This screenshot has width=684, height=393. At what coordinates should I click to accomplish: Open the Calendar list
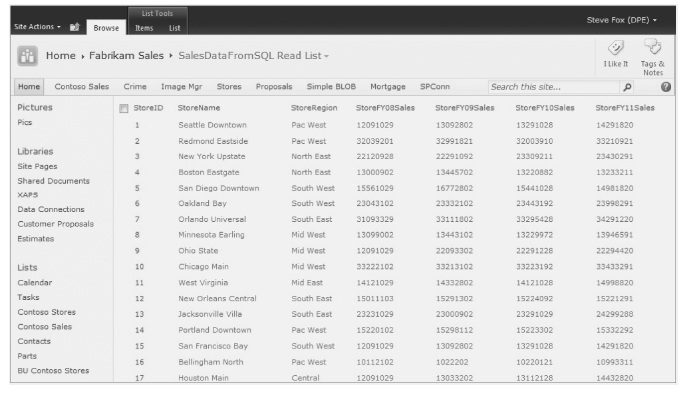pyautogui.click(x=34, y=283)
